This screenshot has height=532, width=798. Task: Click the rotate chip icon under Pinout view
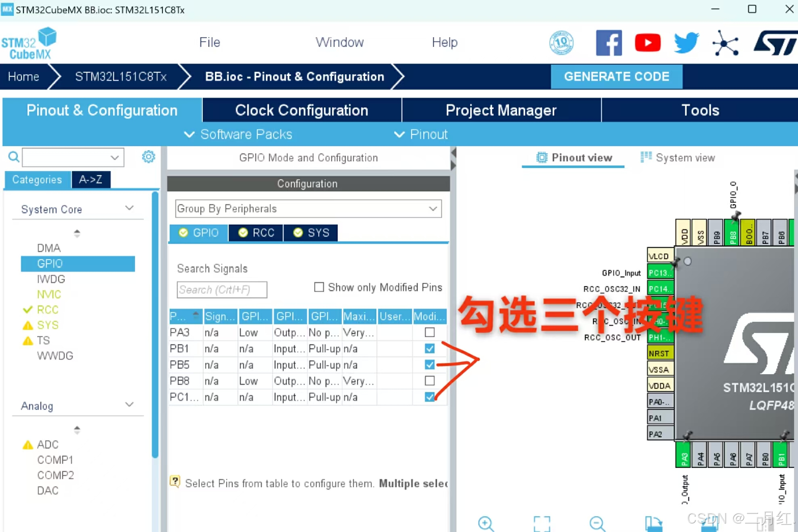pyautogui.click(x=654, y=524)
